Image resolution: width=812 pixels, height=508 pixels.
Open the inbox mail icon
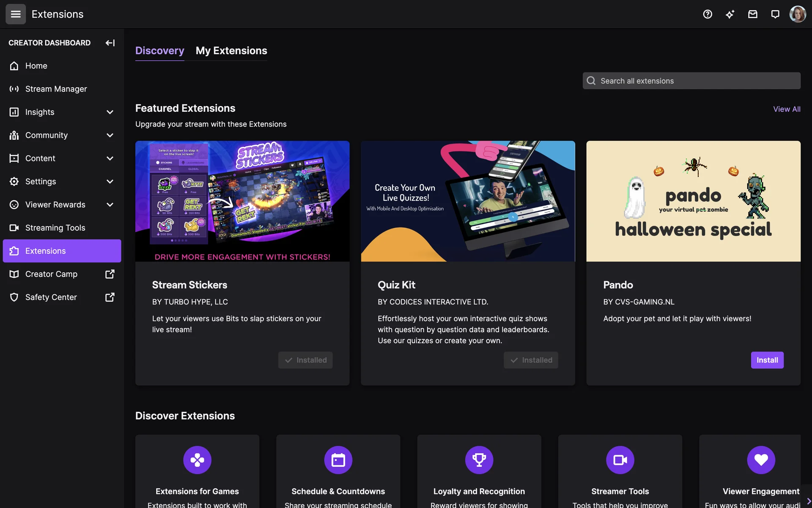pos(752,14)
